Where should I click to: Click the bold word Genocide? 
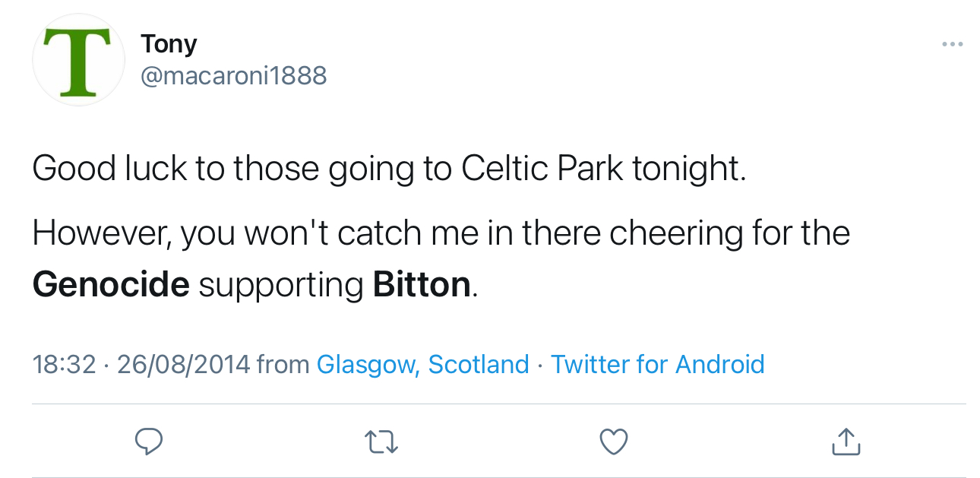[x=111, y=284]
